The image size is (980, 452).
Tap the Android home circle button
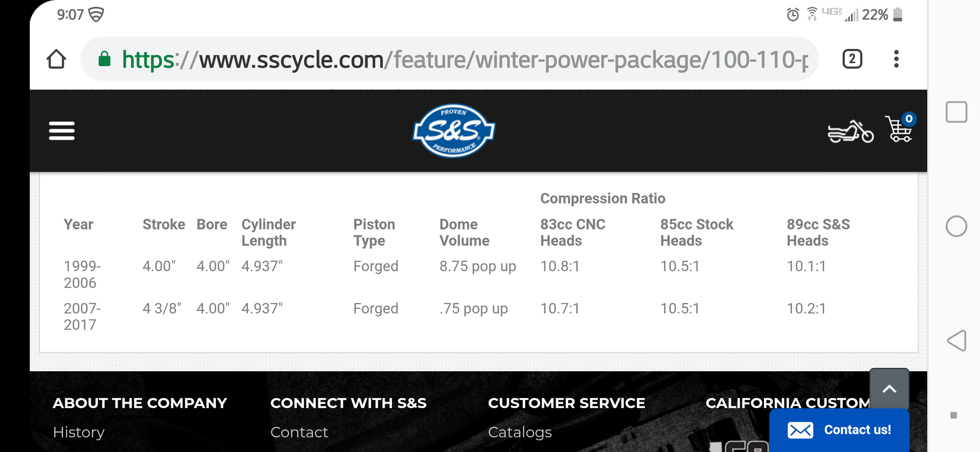[x=956, y=226]
